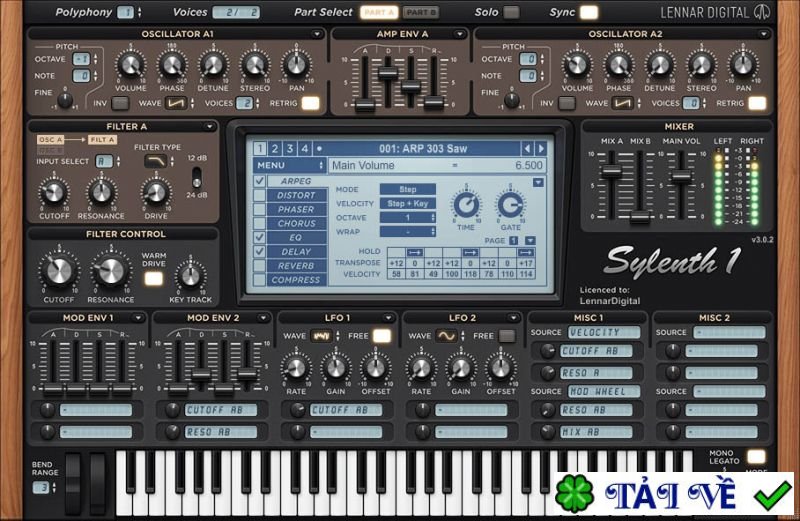Click Oscillator A1 Pan knob
Viewport: 800px width, 521px height.
tap(296, 65)
